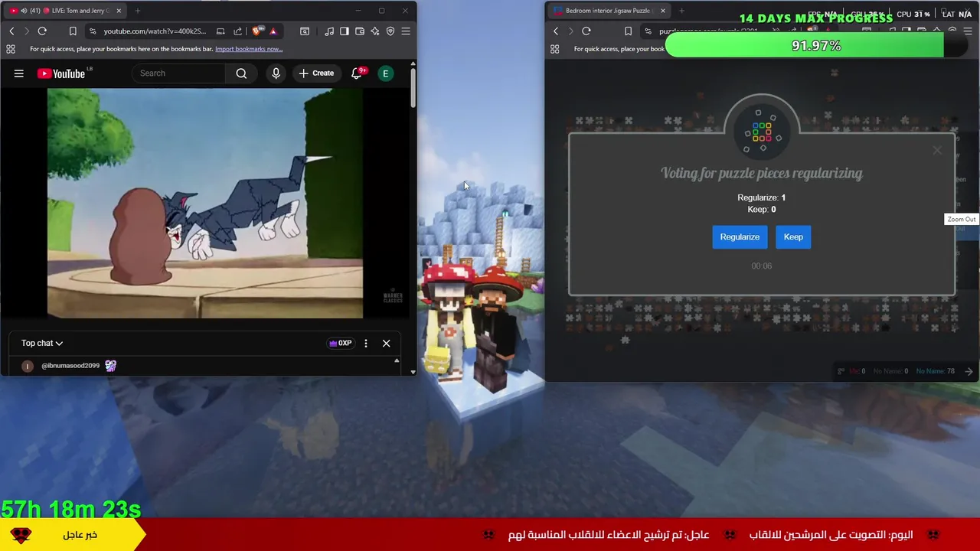Toggle the browser sidebar panel icon
This screenshot has height=551, width=980.
tap(345, 31)
